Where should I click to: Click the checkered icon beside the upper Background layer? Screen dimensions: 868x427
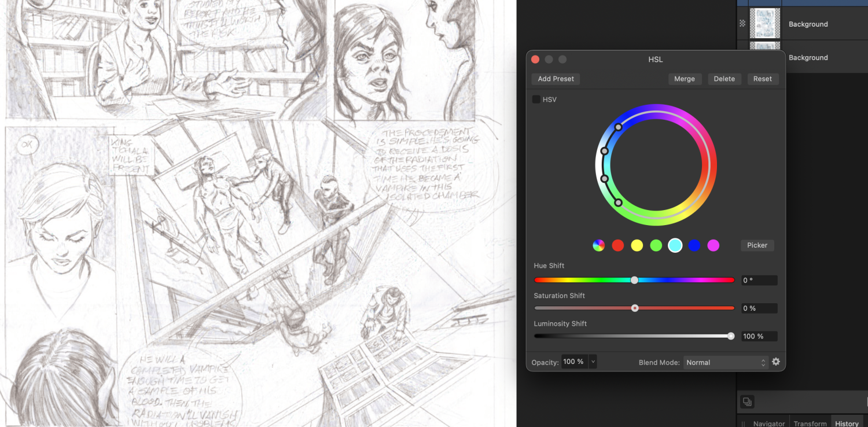click(742, 24)
